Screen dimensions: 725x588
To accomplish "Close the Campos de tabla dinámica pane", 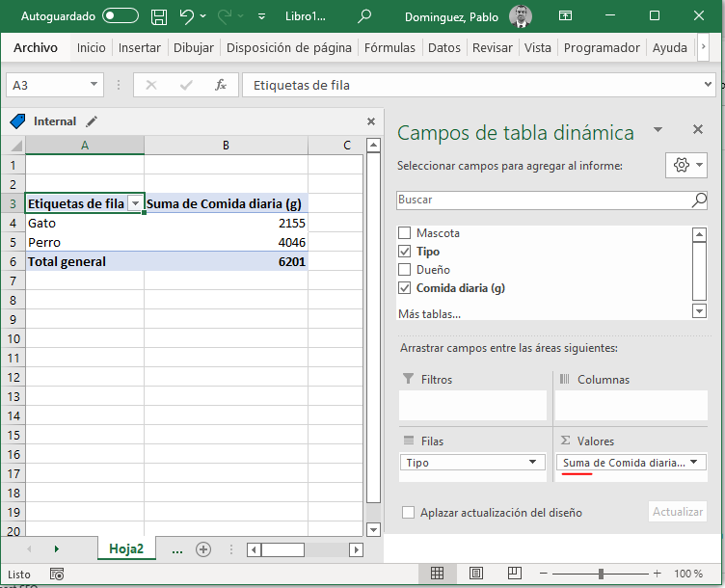I will click(x=698, y=129).
